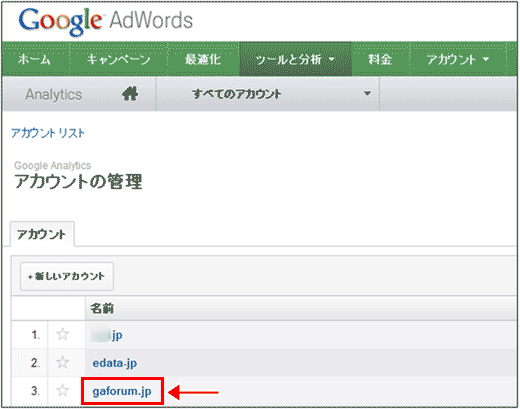520x409 pixels.
Task: Open the 料金 tab
Action: coord(380,59)
